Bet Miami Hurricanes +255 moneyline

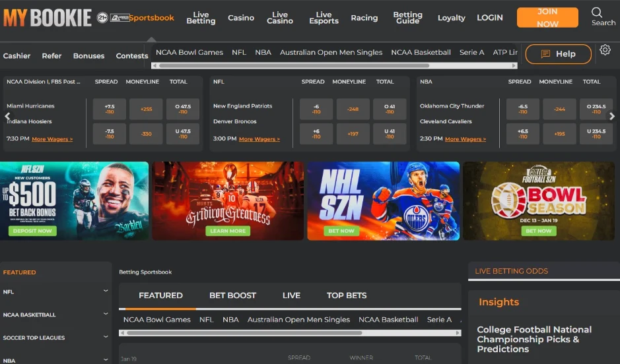(x=147, y=109)
